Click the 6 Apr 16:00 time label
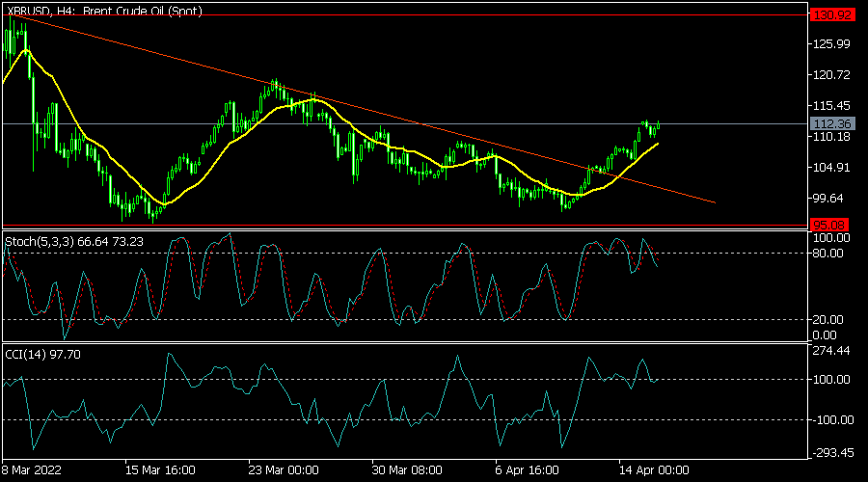This screenshot has height=482, width=868. [528, 470]
